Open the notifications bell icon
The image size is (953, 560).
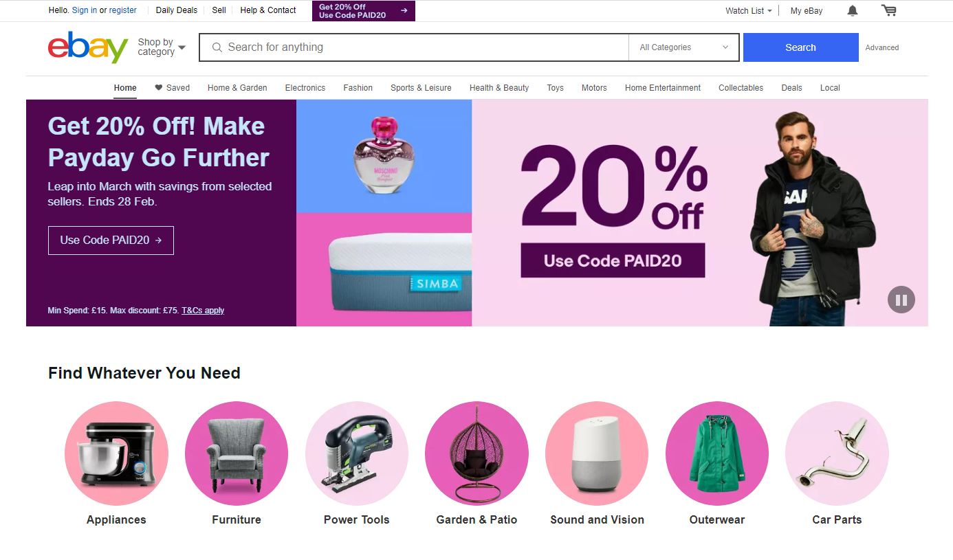pyautogui.click(x=853, y=10)
